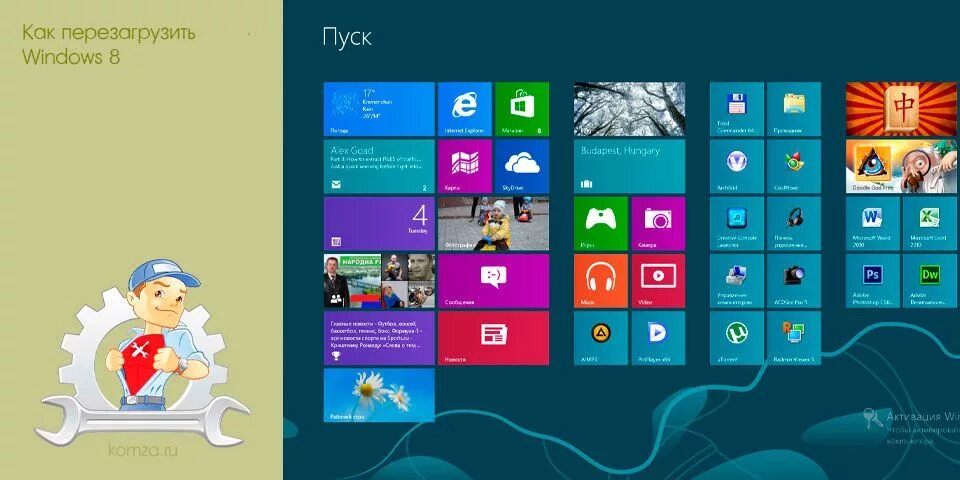This screenshot has width=960, height=480.
Task: Open the Сообщения (Messaging) tile
Action: coord(493,281)
